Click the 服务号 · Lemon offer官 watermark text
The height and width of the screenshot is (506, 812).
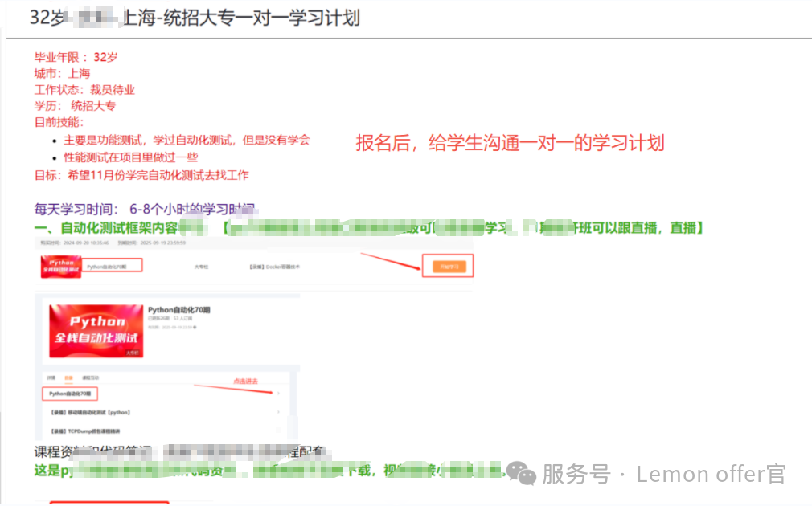coord(663,475)
